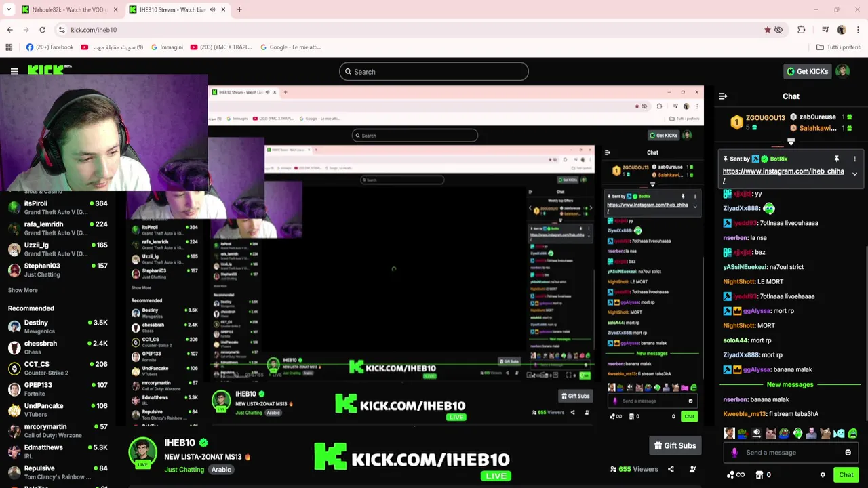868x488 pixels.
Task: Open Tutti i preferiti bookmarks folder
Action: (x=839, y=47)
